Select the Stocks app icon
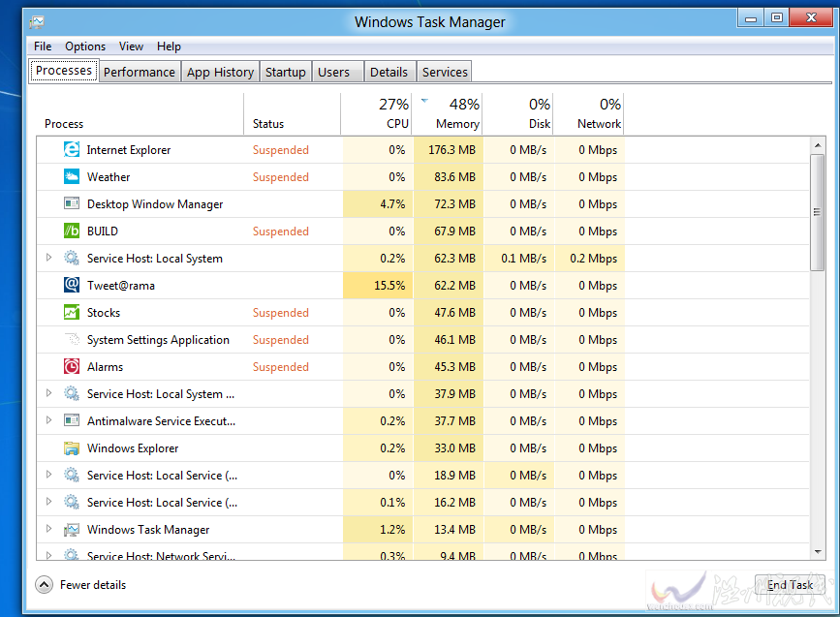 point(72,312)
